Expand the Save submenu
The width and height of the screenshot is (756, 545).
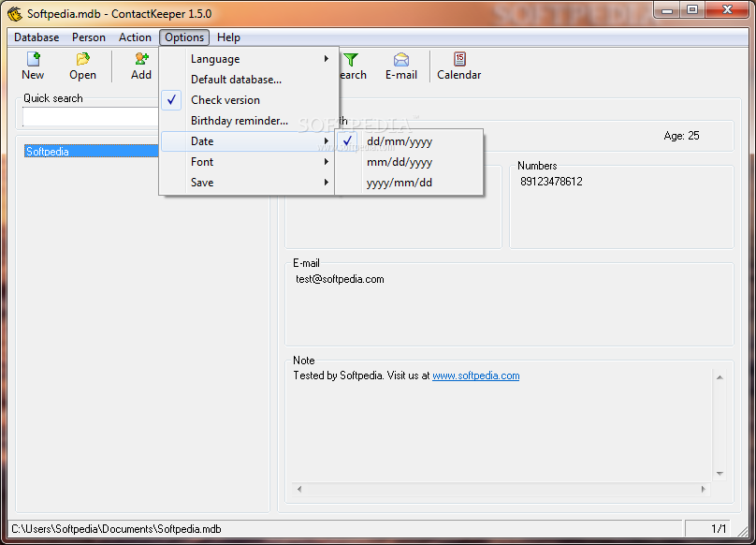[x=247, y=183]
